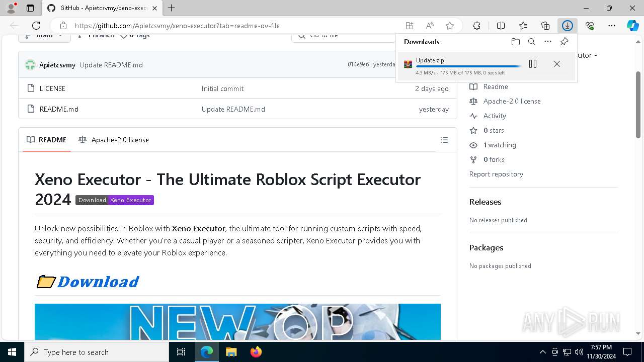The width and height of the screenshot is (644, 362).
Task: Pause the Update.zip download
Action: click(x=533, y=64)
